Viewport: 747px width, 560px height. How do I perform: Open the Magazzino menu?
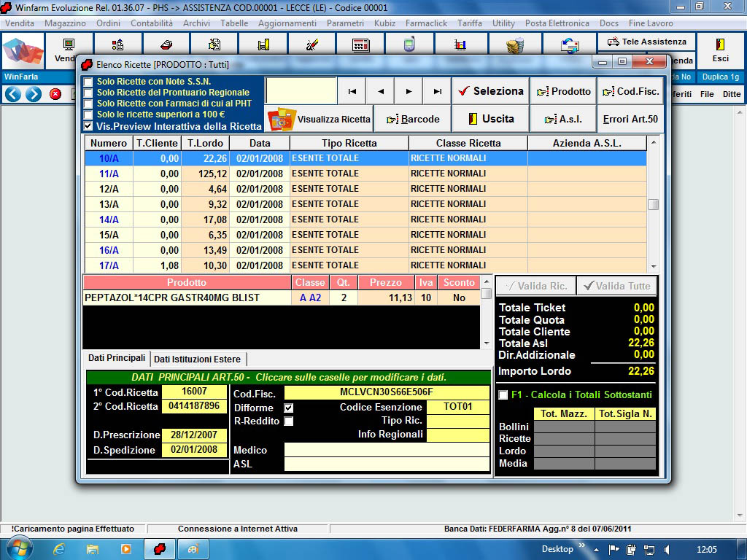coord(65,23)
